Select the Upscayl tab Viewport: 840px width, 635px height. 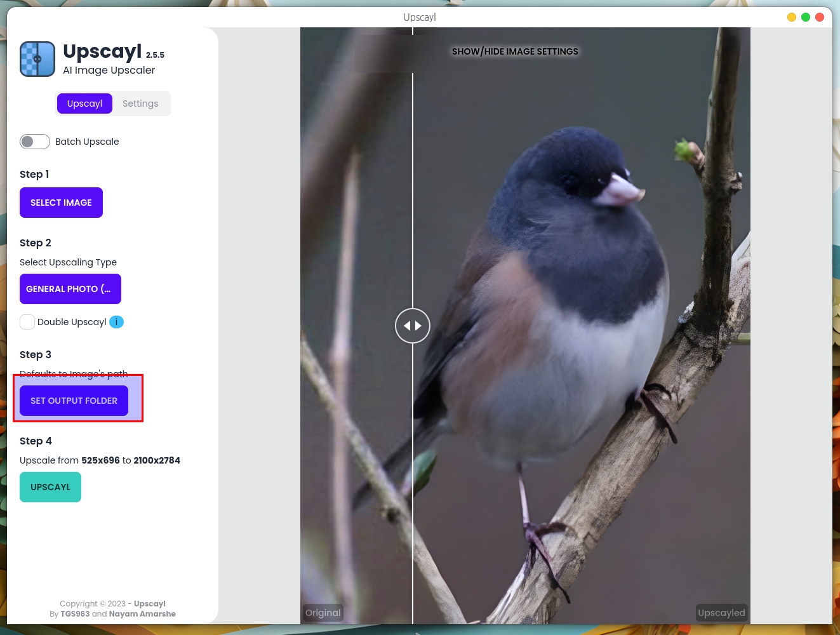click(84, 104)
